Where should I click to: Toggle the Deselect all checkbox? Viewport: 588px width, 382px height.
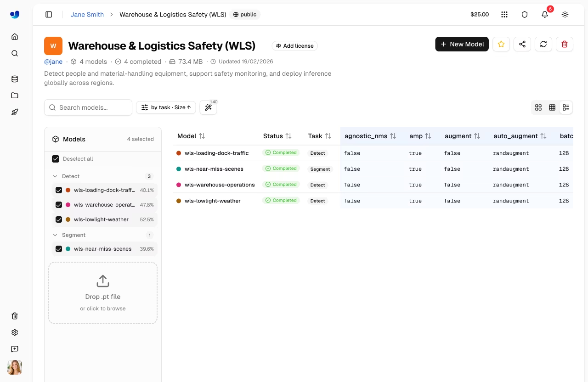point(56,159)
